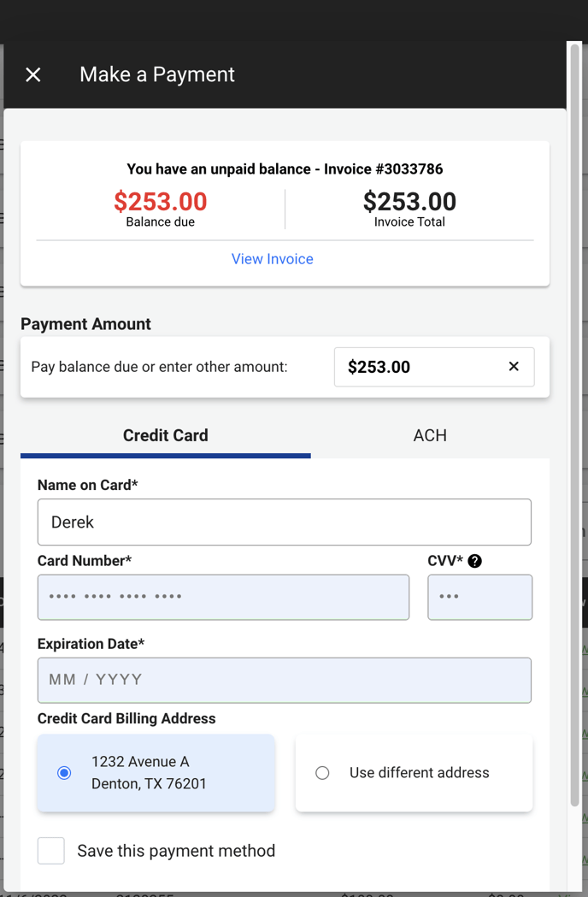Click the Invoice Total $253.00 amount
Screen dimensions: 588x897
coord(409,201)
